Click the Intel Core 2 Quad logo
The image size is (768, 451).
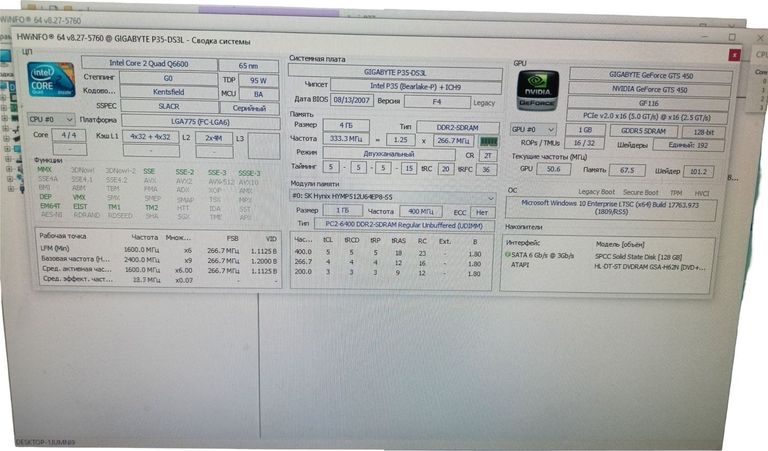(50, 78)
